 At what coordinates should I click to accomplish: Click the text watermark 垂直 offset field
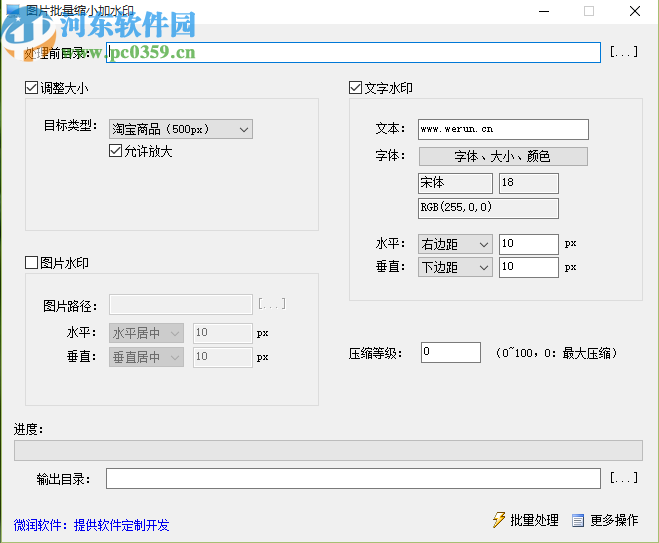[529, 267]
